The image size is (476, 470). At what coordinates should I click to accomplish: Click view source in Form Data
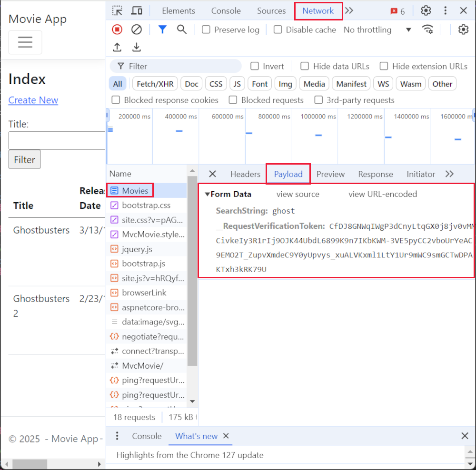(x=298, y=194)
